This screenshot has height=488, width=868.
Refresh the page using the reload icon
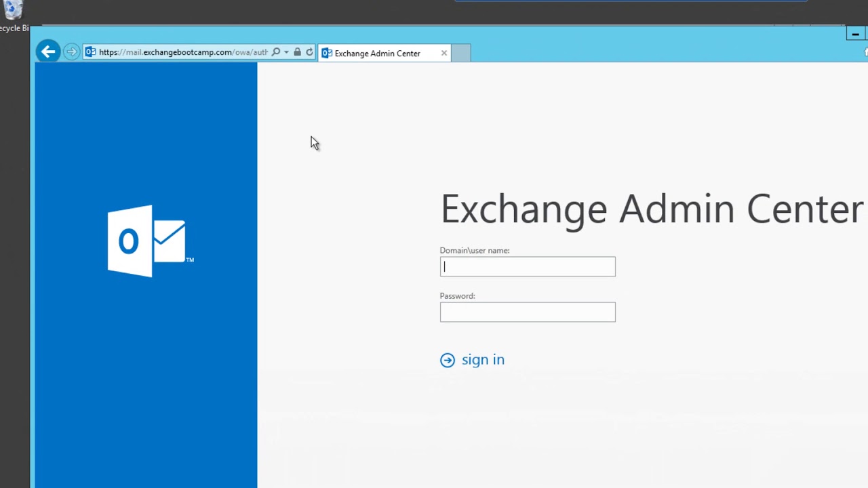point(309,52)
